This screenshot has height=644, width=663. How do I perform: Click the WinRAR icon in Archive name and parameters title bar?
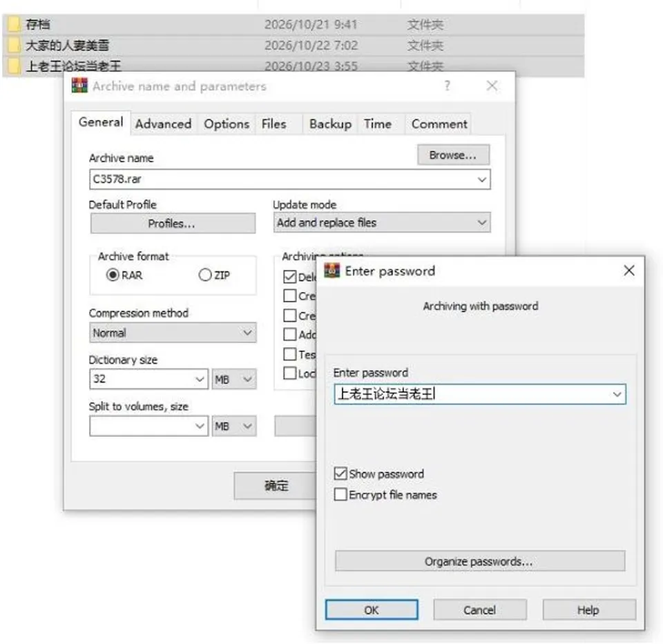pyautogui.click(x=79, y=86)
